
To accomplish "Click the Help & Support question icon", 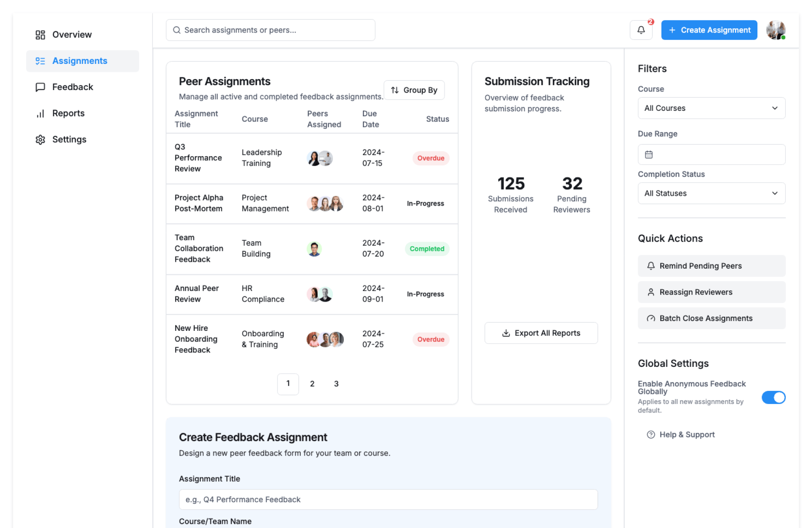I will click(651, 434).
